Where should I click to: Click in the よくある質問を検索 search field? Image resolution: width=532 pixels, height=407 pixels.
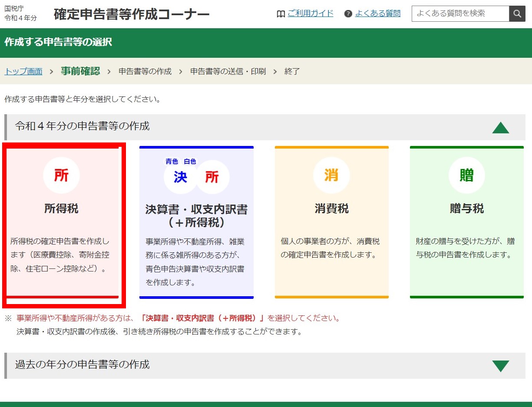point(460,13)
